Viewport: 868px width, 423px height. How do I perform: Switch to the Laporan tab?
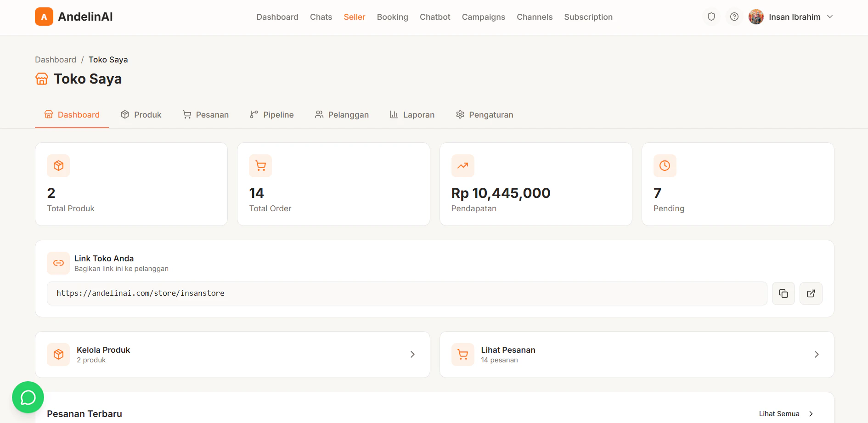(412, 115)
